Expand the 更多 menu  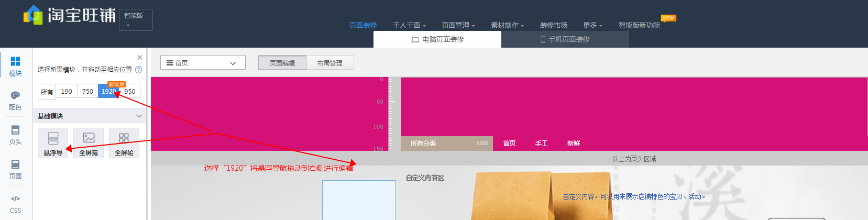point(592,25)
